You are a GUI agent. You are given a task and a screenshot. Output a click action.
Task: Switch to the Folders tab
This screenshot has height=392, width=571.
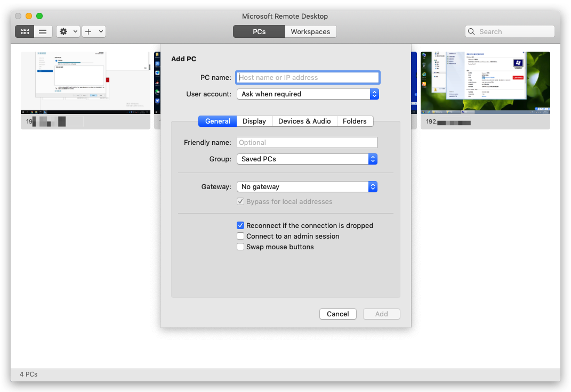point(355,121)
